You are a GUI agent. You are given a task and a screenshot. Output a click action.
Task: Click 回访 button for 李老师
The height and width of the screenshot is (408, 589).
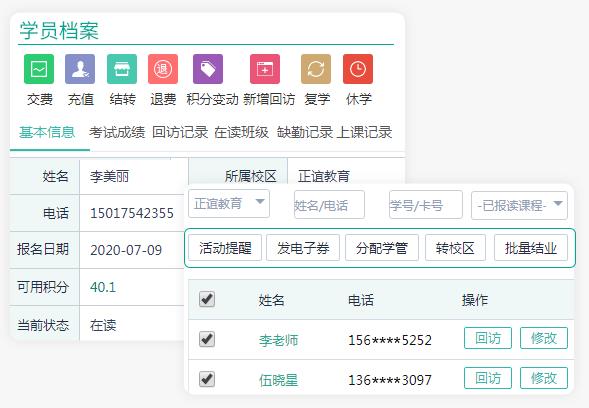(x=488, y=338)
